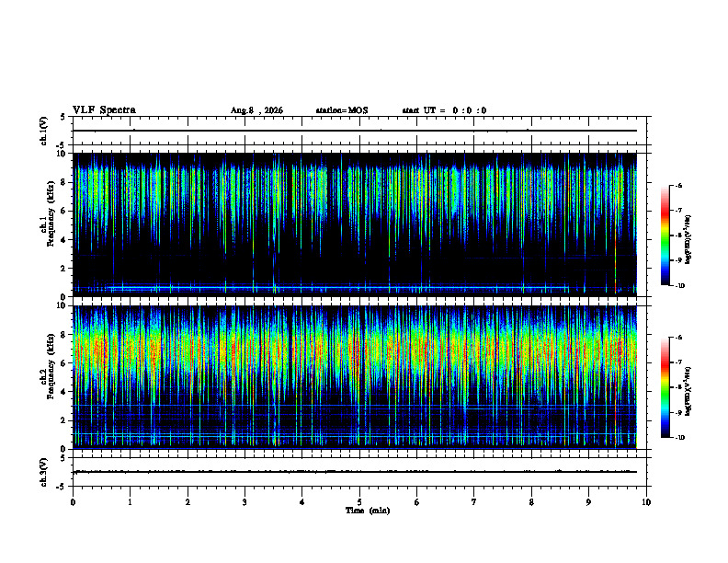Click the "7" minute time axis tick
This screenshot has height=563, width=728.
tap(474, 502)
